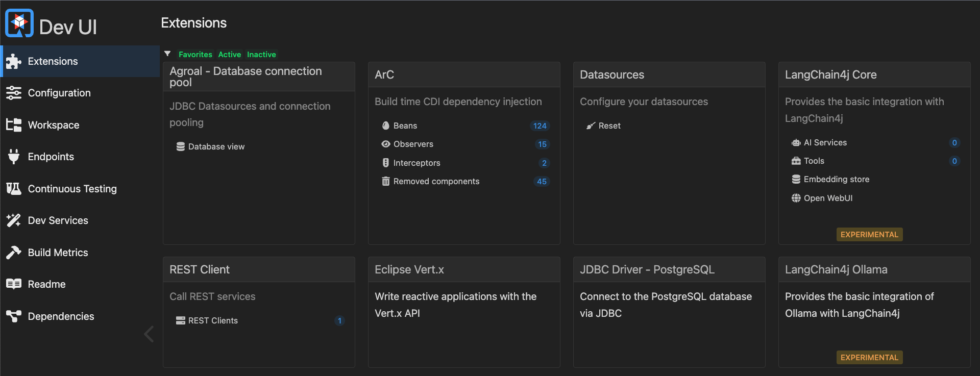
Task: Toggle the Inactive extensions filter
Action: [x=261, y=55]
